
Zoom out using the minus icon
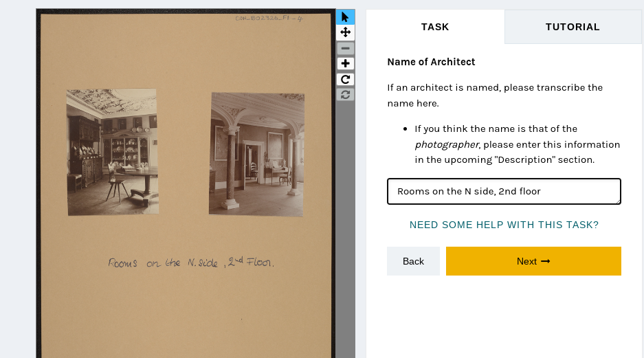(346, 48)
